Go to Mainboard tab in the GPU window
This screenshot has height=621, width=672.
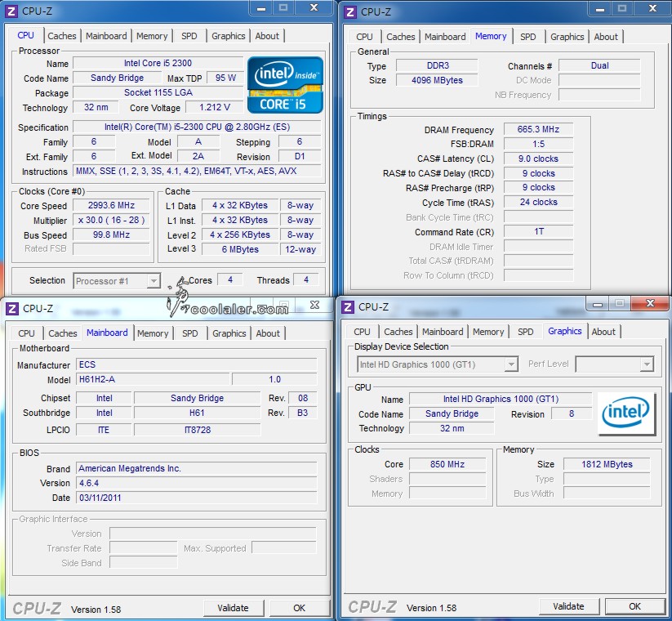pyautogui.click(x=443, y=332)
